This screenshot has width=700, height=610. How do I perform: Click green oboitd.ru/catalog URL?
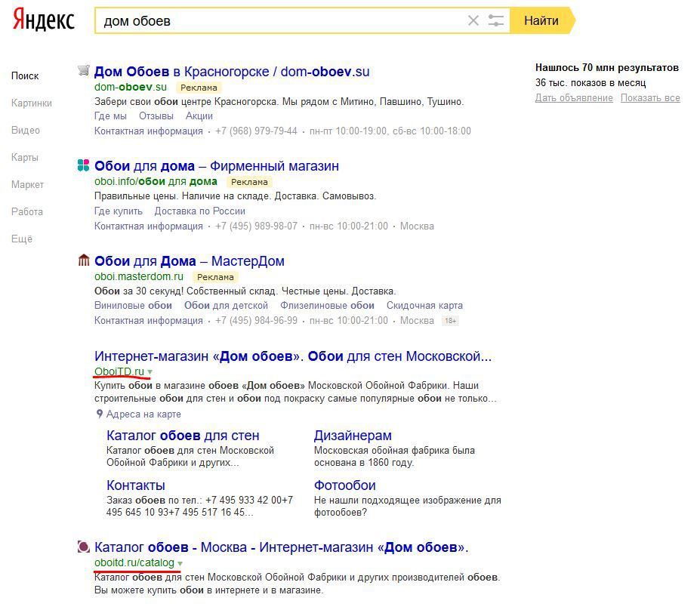coord(134,562)
